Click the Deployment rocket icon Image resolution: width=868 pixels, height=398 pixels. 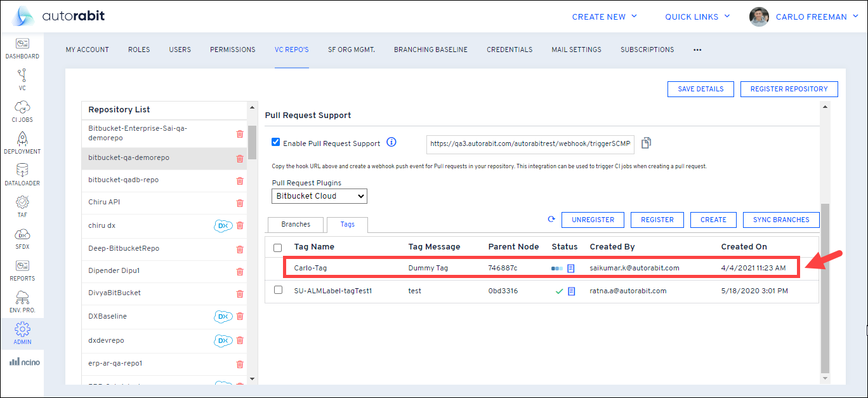pyautogui.click(x=22, y=139)
